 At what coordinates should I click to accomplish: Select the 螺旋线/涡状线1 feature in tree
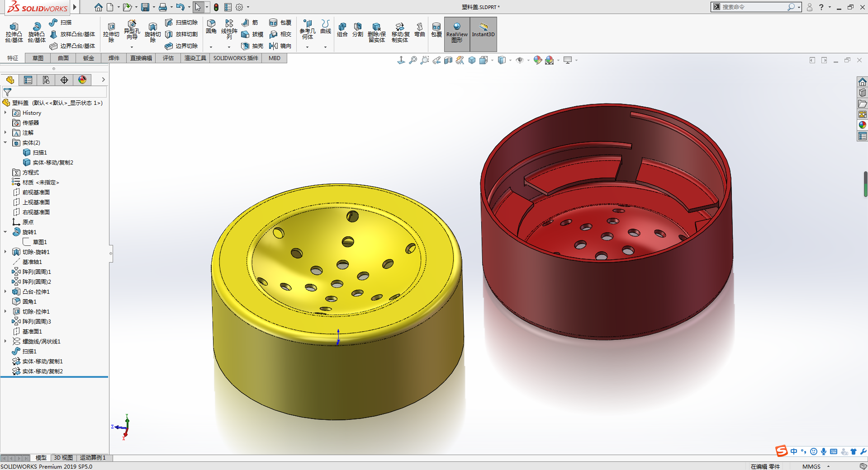pos(41,341)
